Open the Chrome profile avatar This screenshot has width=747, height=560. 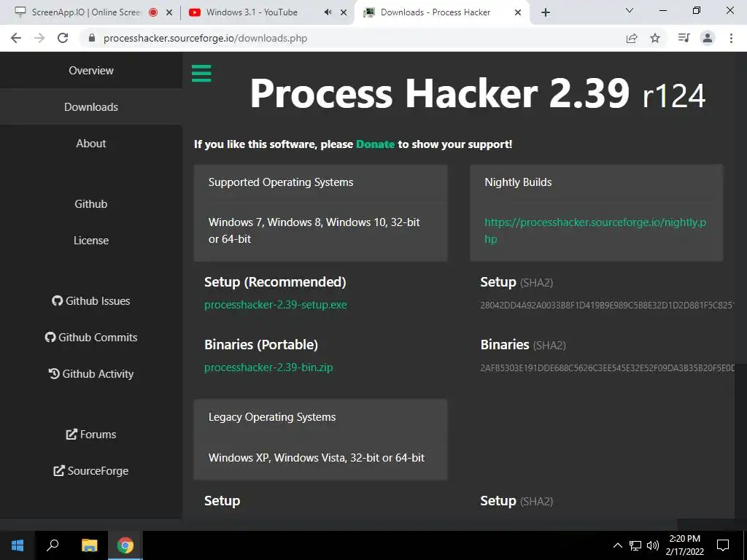tap(708, 38)
